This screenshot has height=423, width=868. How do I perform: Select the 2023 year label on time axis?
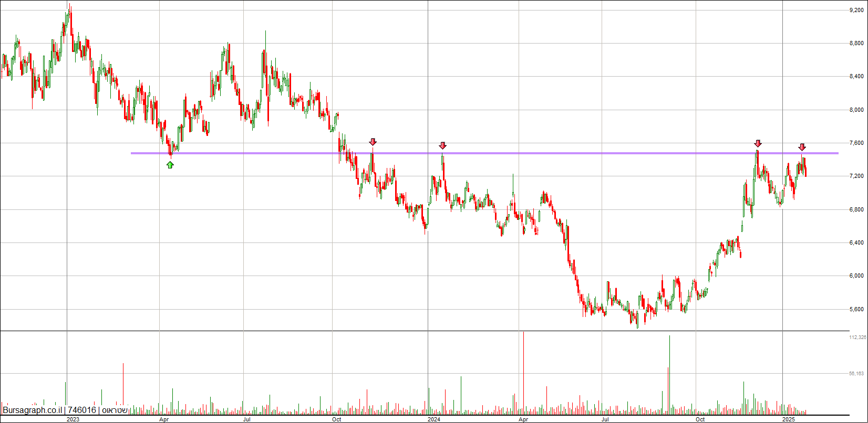pyautogui.click(x=73, y=419)
